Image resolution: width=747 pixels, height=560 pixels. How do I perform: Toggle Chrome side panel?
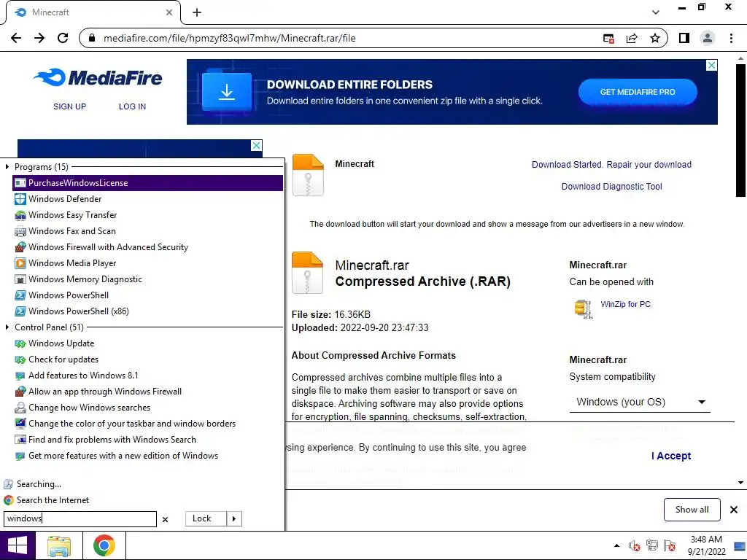(684, 38)
